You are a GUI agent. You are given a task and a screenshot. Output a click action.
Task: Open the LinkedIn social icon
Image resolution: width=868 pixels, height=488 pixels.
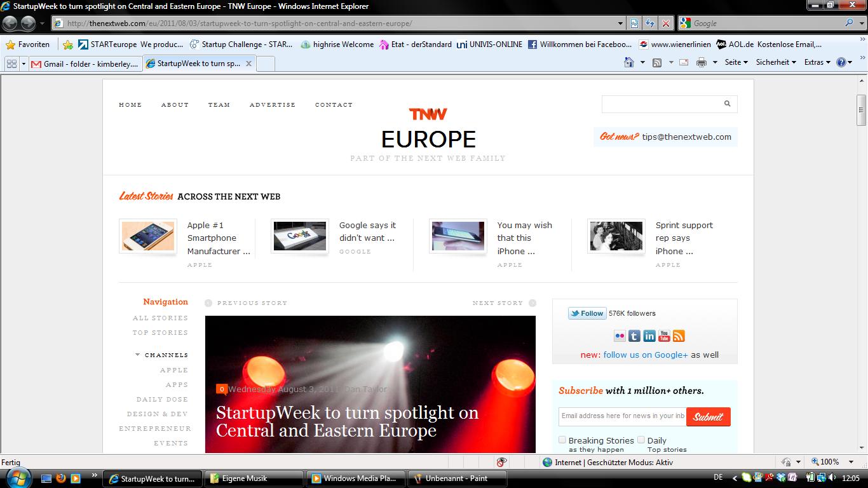tap(649, 336)
